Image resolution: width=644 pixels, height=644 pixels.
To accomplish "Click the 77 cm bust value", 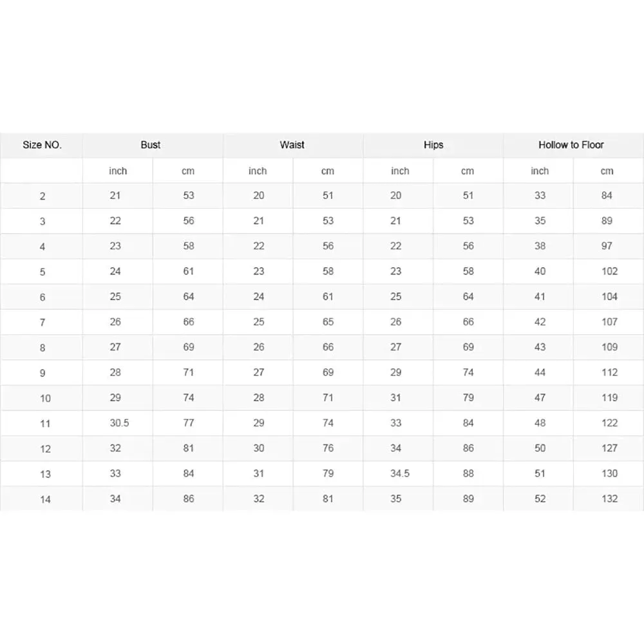I will point(188,423).
